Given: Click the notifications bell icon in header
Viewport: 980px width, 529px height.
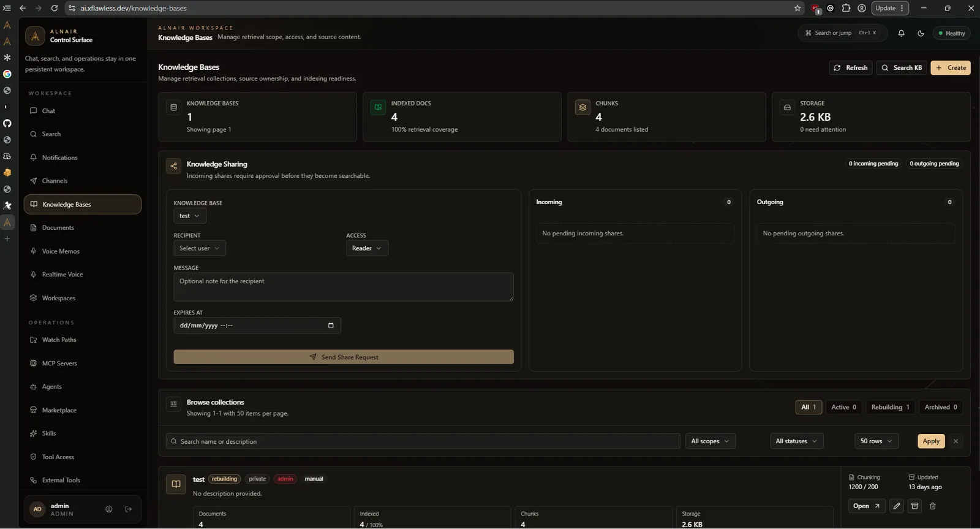Looking at the screenshot, I should click(901, 33).
